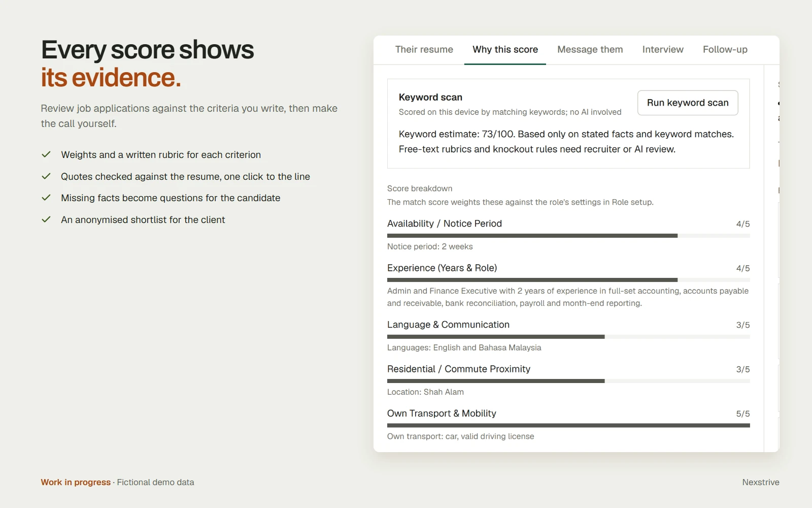The width and height of the screenshot is (812, 508).
Task: Click the 'Admin and Finance Executive' evidence text
Action: [x=568, y=297]
